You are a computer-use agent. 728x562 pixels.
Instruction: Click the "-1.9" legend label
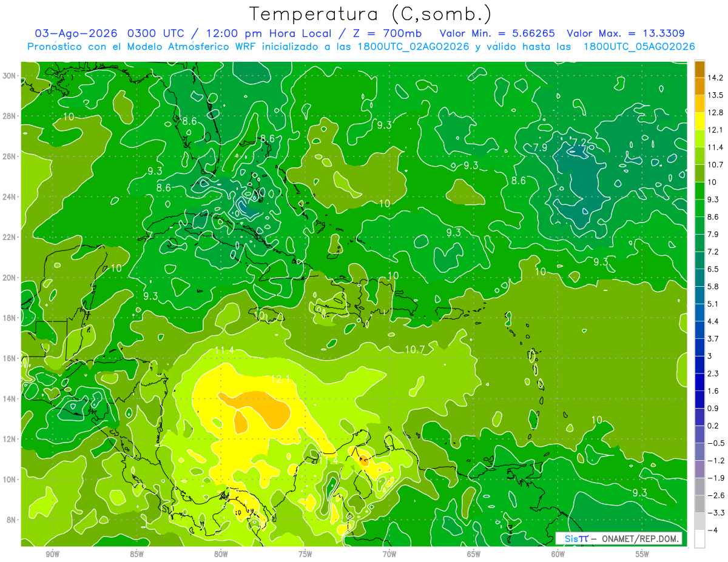point(715,478)
